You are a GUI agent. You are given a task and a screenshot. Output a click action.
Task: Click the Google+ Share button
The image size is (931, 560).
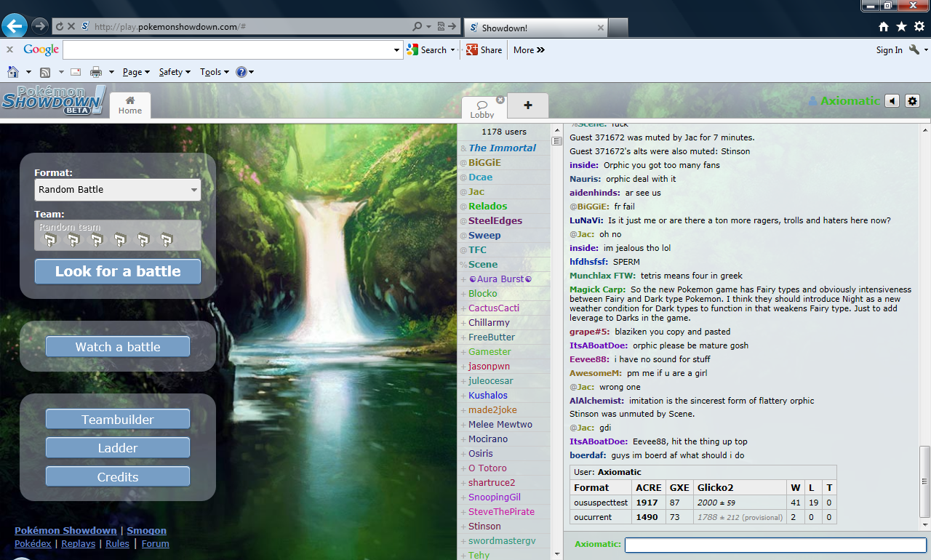(484, 50)
